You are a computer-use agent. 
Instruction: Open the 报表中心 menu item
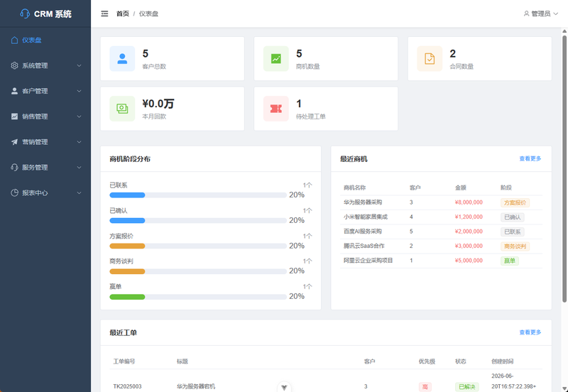click(x=45, y=192)
